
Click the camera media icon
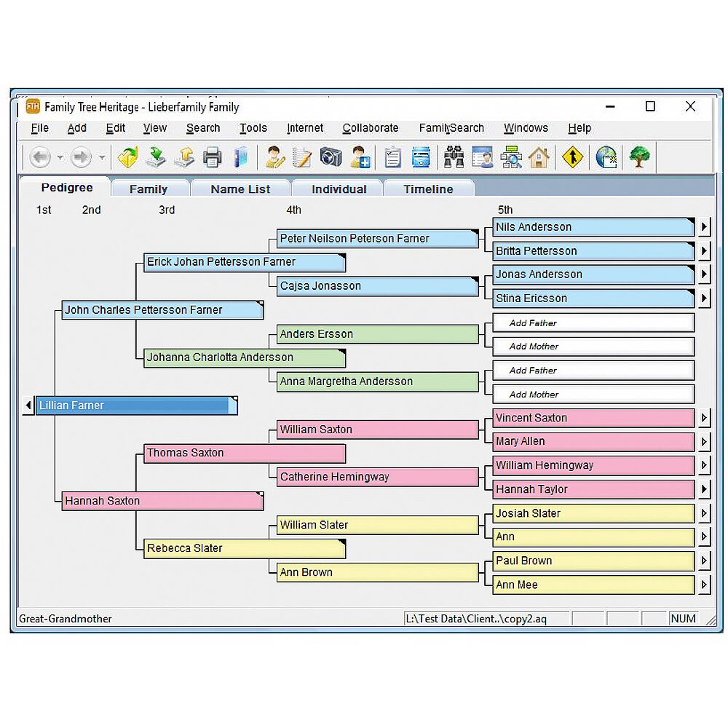[331, 157]
